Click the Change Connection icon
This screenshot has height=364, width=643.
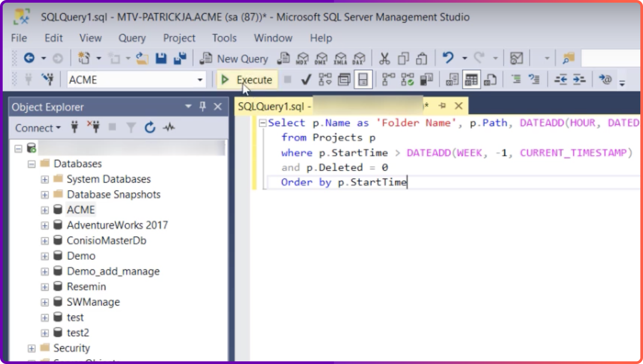pos(47,79)
